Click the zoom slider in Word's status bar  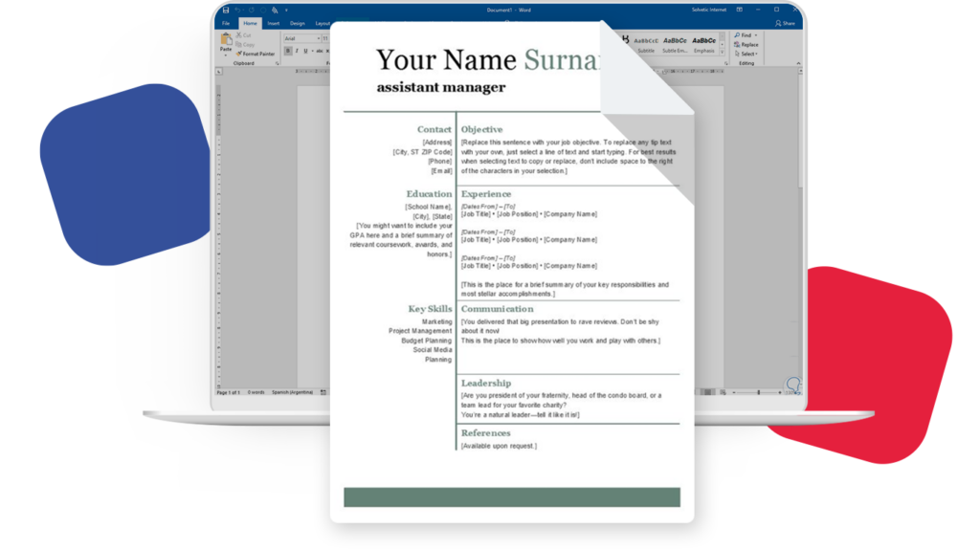pos(757,392)
